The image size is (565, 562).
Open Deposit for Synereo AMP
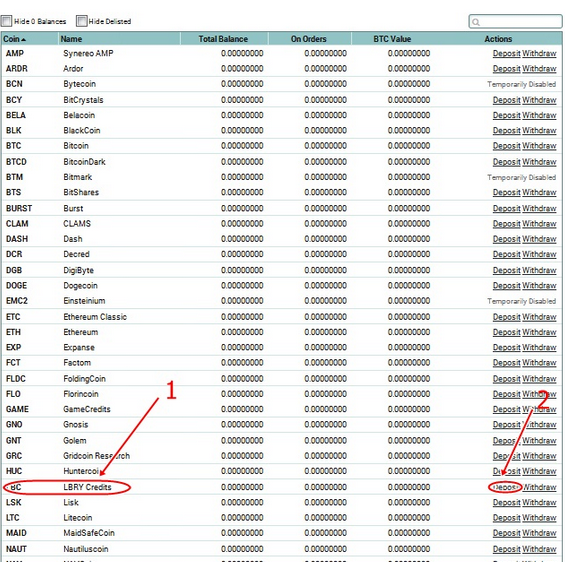tap(507, 54)
